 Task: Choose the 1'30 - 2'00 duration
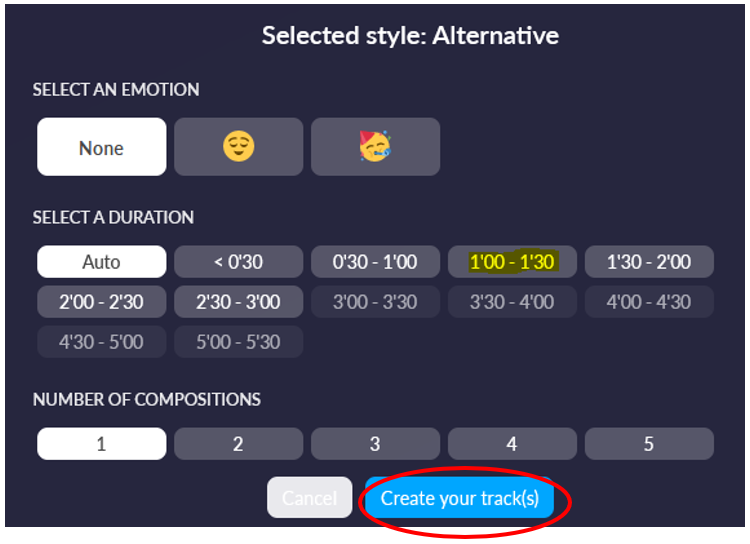click(649, 262)
